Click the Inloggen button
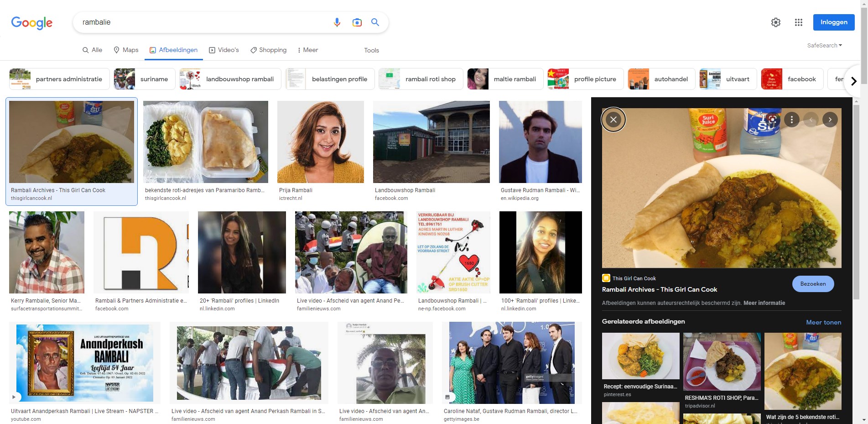Viewport: 868px width, 424px height. coord(833,22)
